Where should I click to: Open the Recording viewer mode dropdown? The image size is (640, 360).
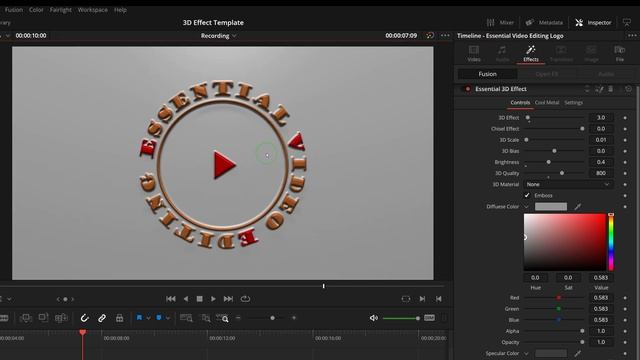tap(218, 36)
